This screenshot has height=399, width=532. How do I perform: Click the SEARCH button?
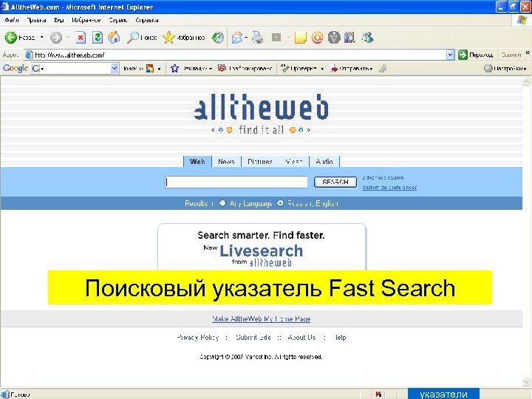click(335, 182)
